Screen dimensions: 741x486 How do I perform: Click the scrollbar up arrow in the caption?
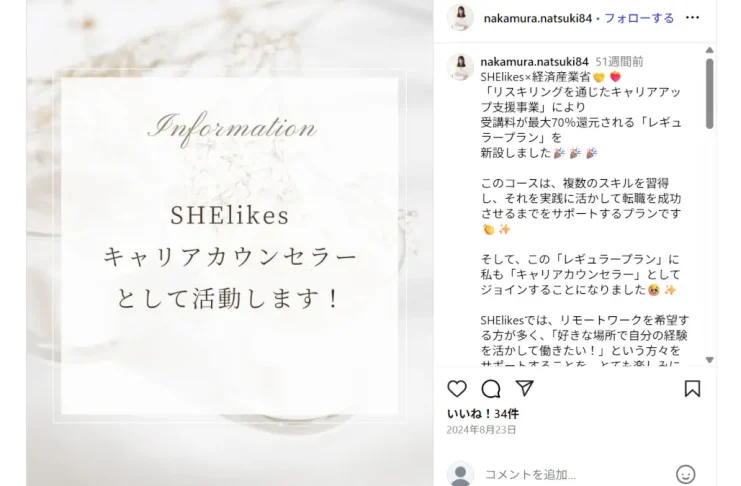click(x=709, y=50)
